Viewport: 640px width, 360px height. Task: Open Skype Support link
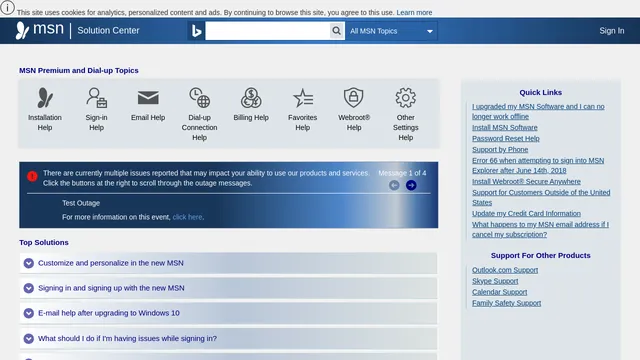pyautogui.click(x=495, y=281)
